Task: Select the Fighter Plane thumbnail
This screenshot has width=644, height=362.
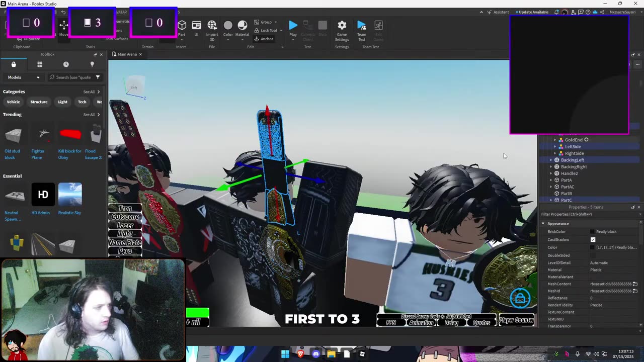Action: click(x=43, y=134)
